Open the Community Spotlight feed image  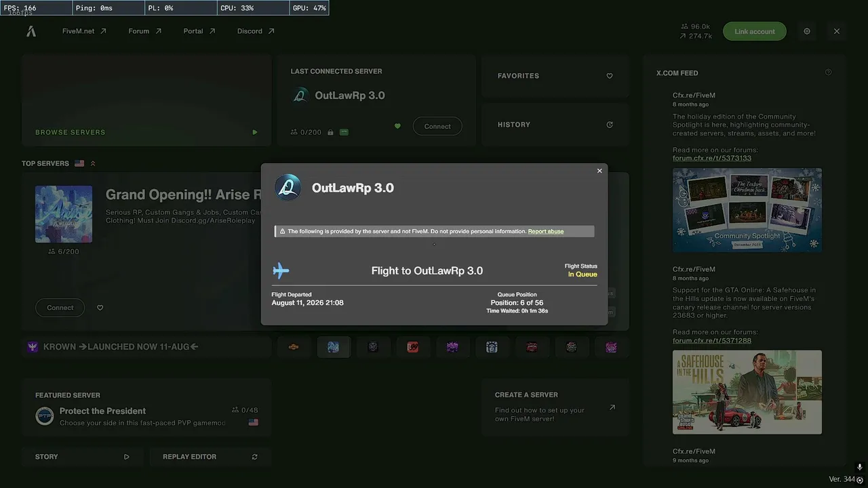tap(747, 210)
